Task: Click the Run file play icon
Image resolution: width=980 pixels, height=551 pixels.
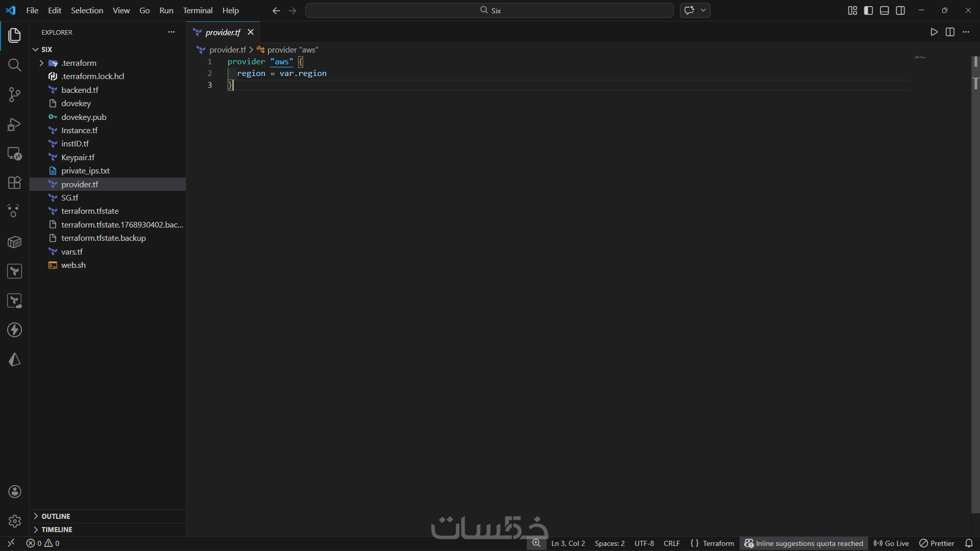Action: pyautogui.click(x=934, y=32)
